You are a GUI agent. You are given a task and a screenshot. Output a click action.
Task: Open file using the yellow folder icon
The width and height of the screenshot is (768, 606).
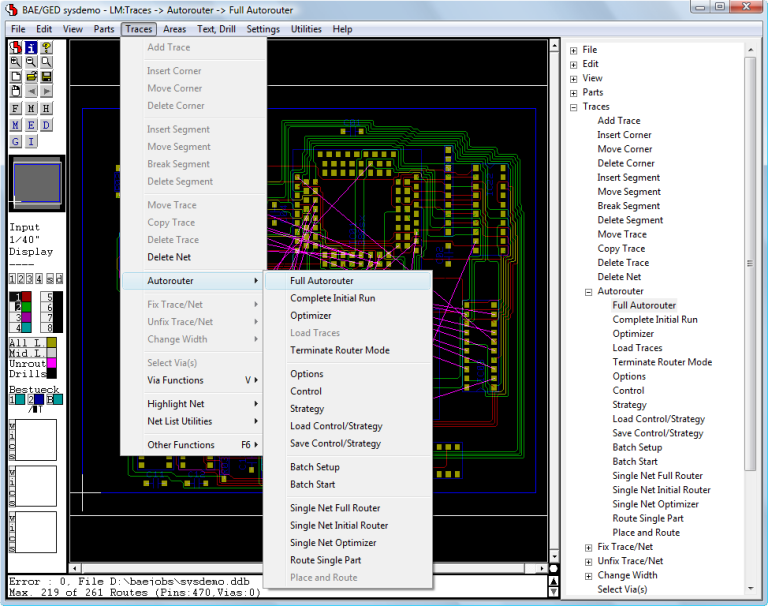(x=31, y=76)
